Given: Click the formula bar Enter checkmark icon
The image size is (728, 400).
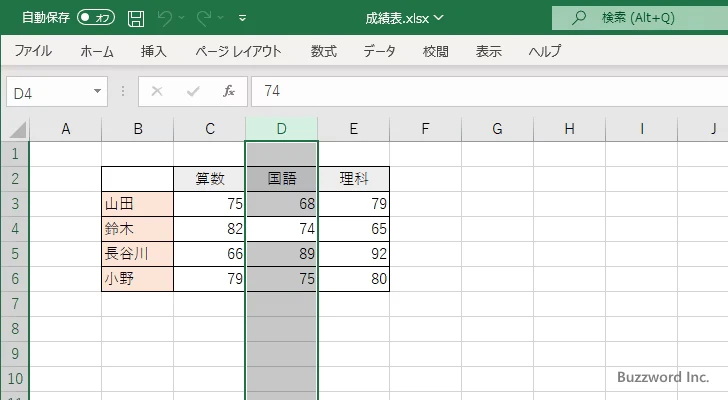Looking at the screenshot, I should (193, 91).
